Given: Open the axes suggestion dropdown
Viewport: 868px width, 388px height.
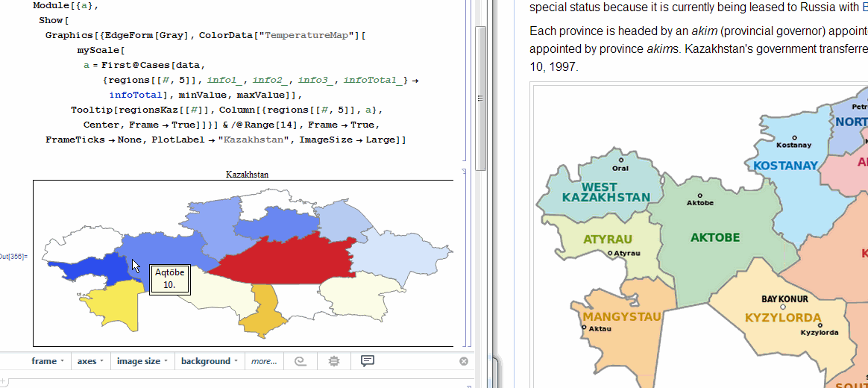Looking at the screenshot, I should (89, 361).
